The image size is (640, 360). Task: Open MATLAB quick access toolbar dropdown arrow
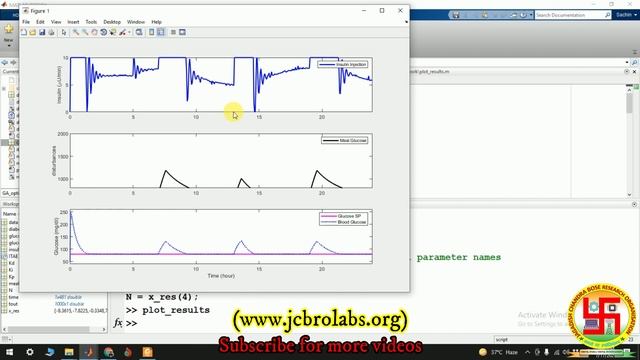click(531, 15)
